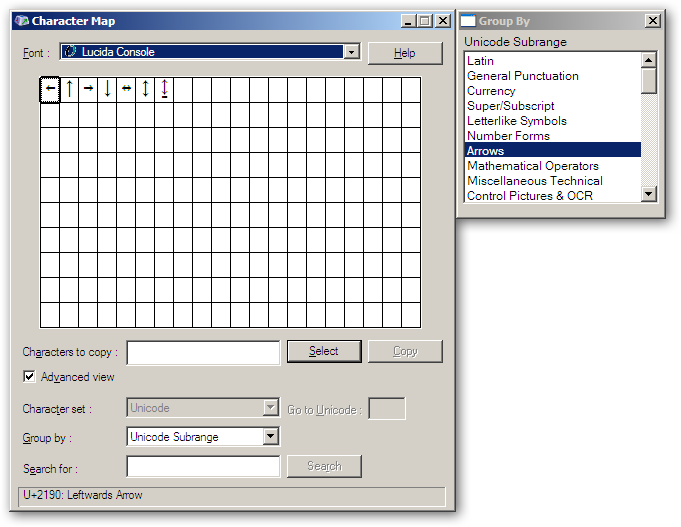Open the disabled Character set dropdown
Viewport: 681px width, 527px height.
point(271,408)
